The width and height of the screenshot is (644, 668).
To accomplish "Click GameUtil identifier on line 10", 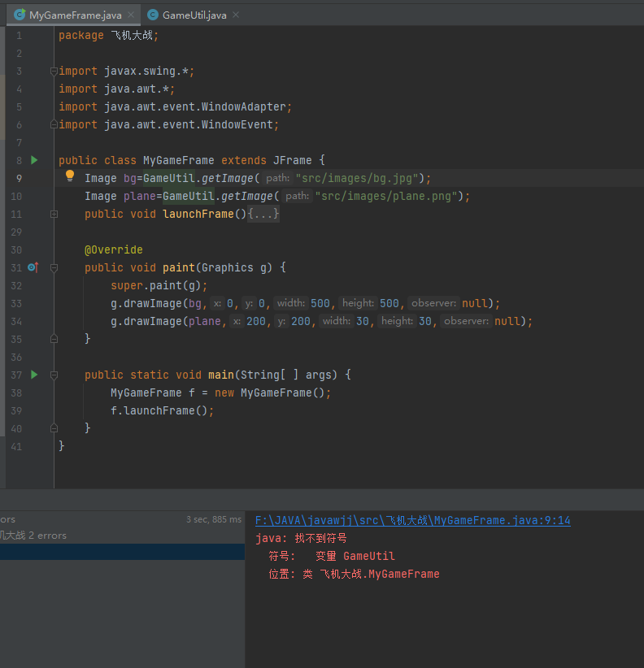I will [189, 196].
